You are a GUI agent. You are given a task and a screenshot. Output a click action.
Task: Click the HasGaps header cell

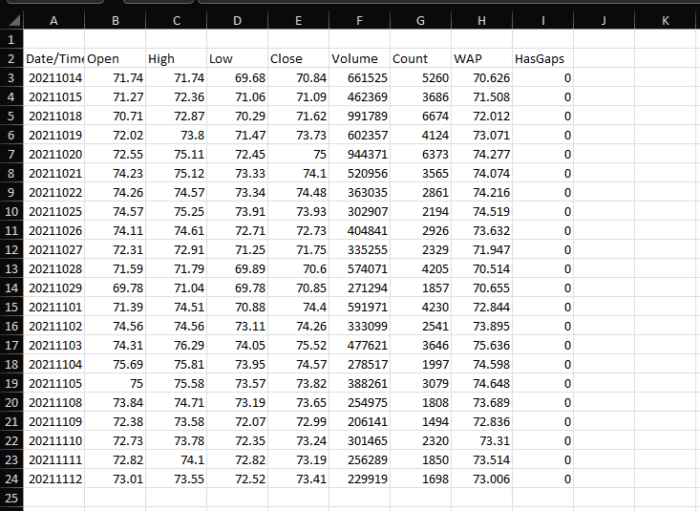coord(543,58)
